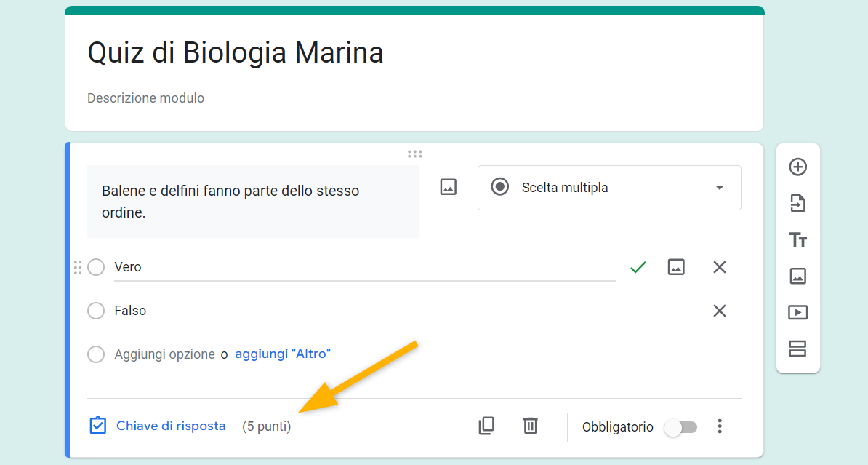Select the Falso radio button

tap(96, 311)
